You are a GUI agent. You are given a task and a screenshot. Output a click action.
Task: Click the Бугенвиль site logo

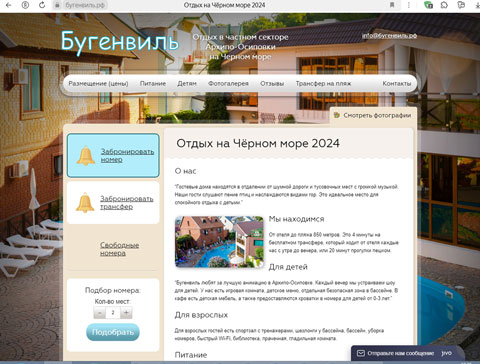click(x=119, y=42)
